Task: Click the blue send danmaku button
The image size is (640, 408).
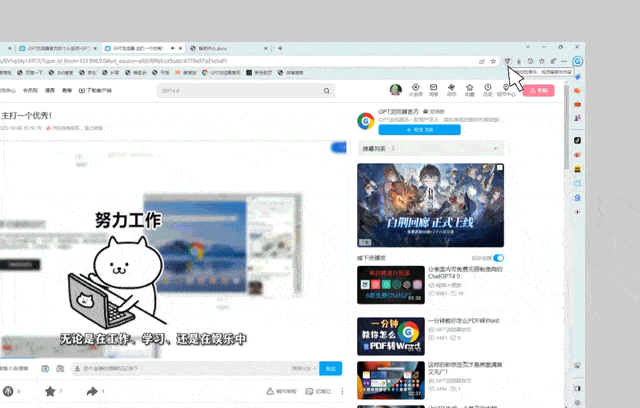Action: tap(330, 368)
